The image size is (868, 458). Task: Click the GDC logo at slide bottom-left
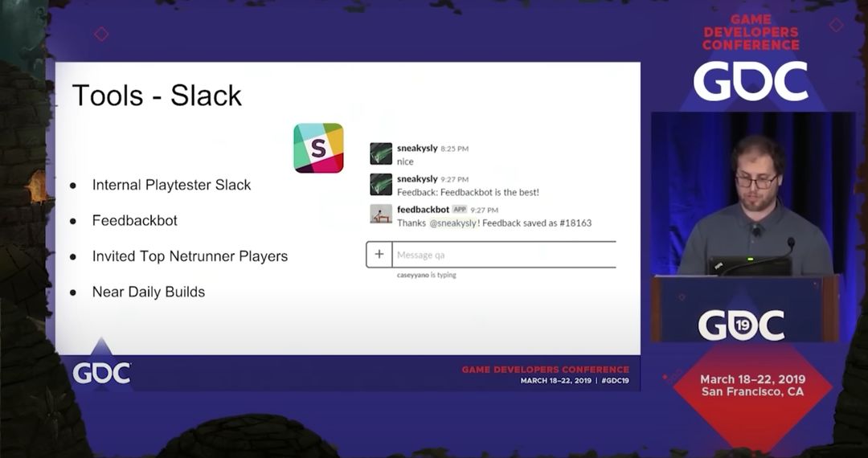102,373
